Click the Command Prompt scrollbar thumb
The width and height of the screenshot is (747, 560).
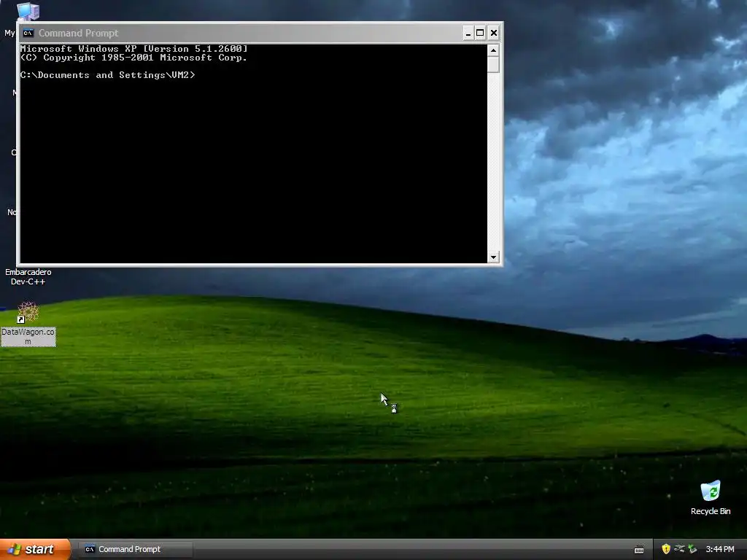(x=493, y=64)
